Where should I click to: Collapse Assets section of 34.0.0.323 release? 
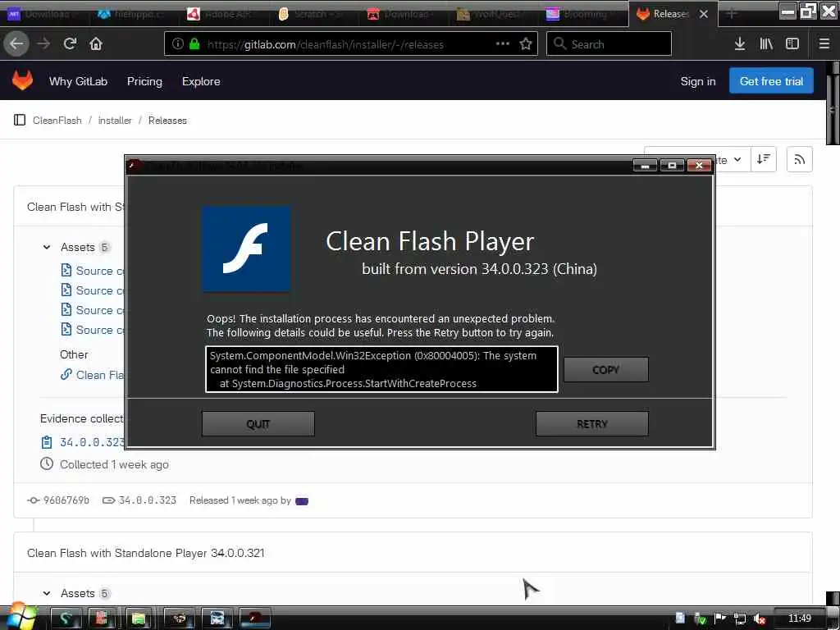click(x=47, y=247)
